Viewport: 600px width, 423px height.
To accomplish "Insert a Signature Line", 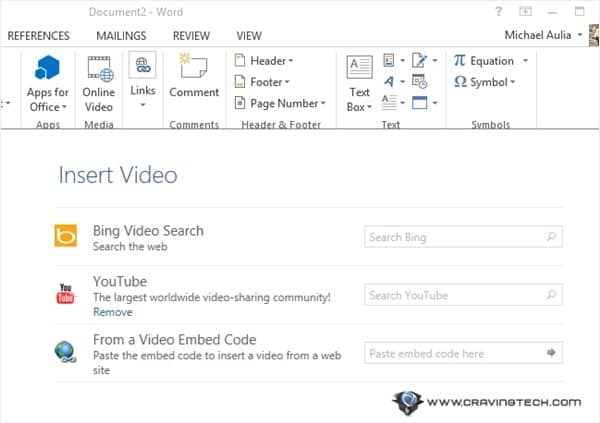I will tap(419, 60).
